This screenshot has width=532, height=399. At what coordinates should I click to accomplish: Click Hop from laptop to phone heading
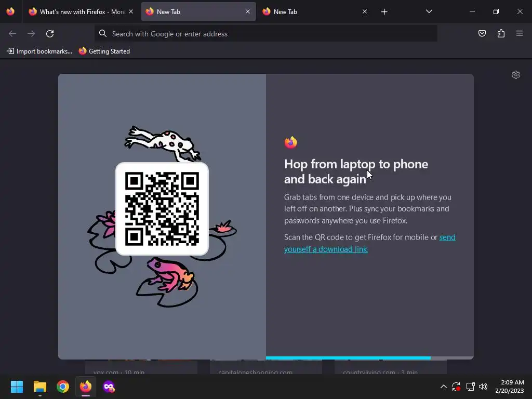click(x=356, y=171)
